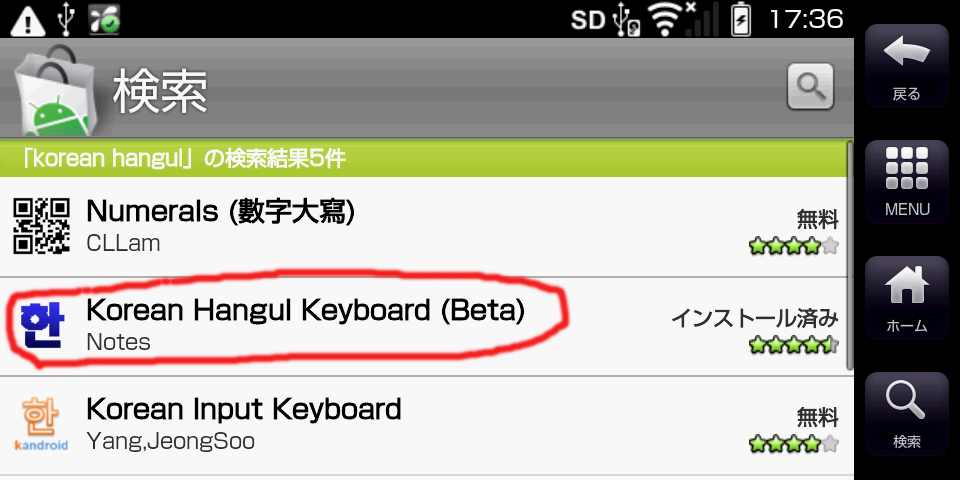Screen dimensions: 960x480
Task: Open Korean Input Keyboard listing
Action: tap(244, 409)
